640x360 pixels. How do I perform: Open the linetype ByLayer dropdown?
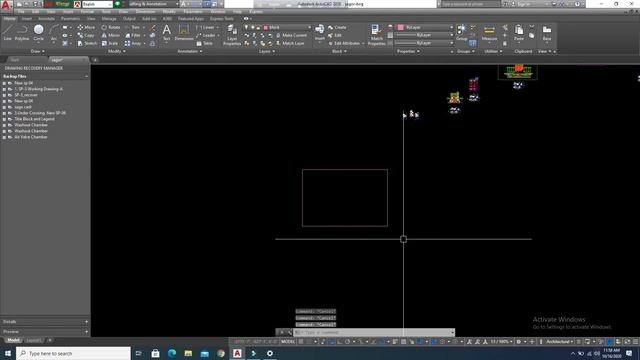pos(425,43)
